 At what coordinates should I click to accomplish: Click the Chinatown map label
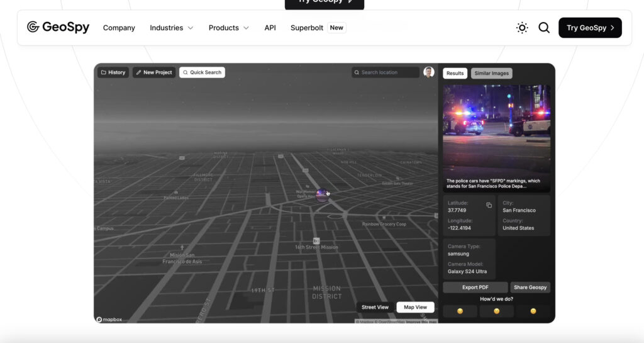pos(411,162)
